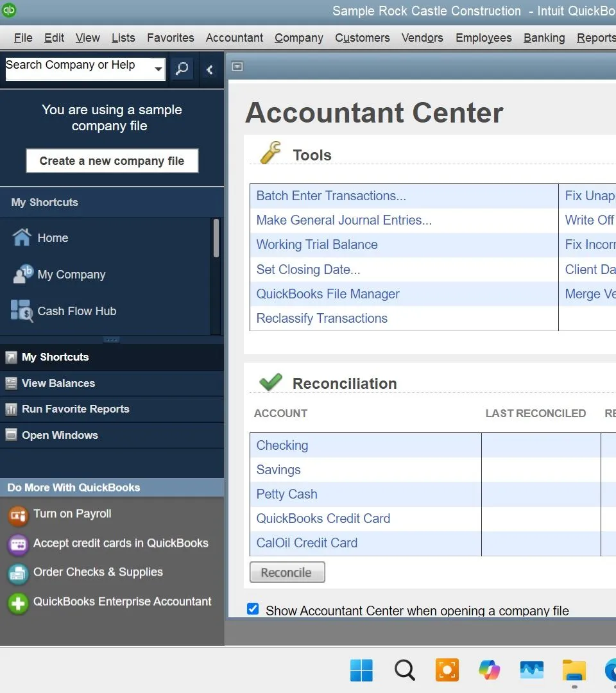616x693 pixels.
Task: Open Batch Enter Transactions link
Action: (331, 196)
